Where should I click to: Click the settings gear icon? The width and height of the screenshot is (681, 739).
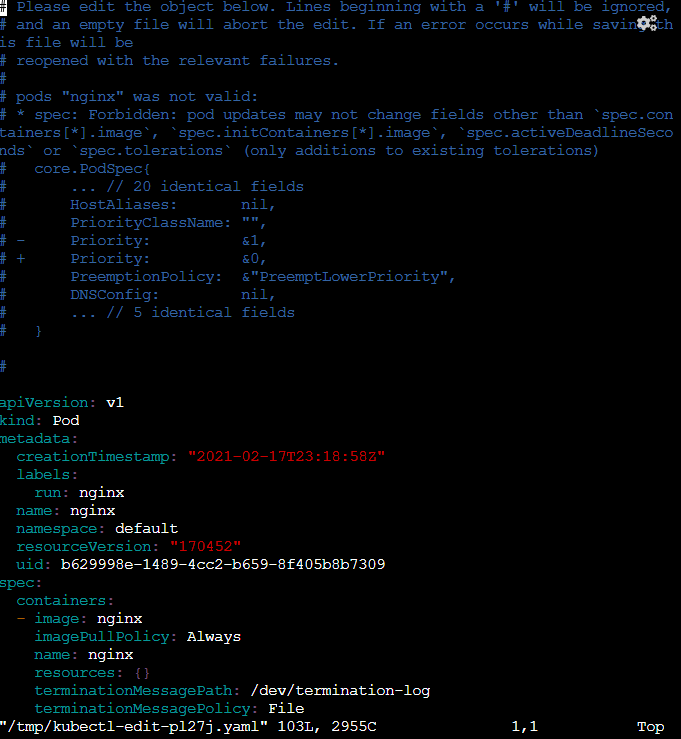[x=646, y=23]
